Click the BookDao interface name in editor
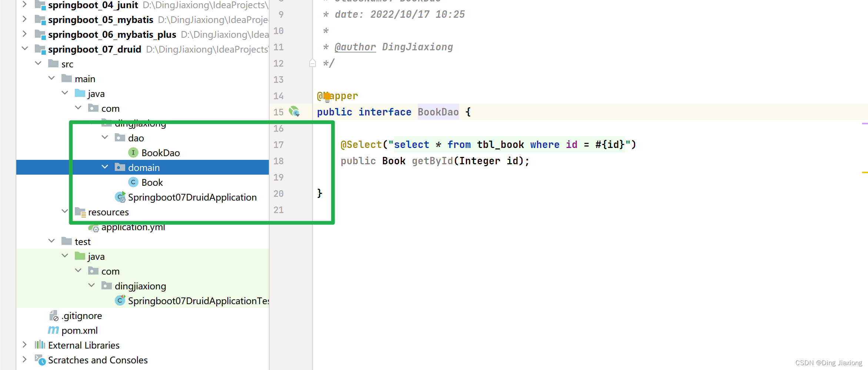This screenshot has width=868, height=370. pos(438,112)
